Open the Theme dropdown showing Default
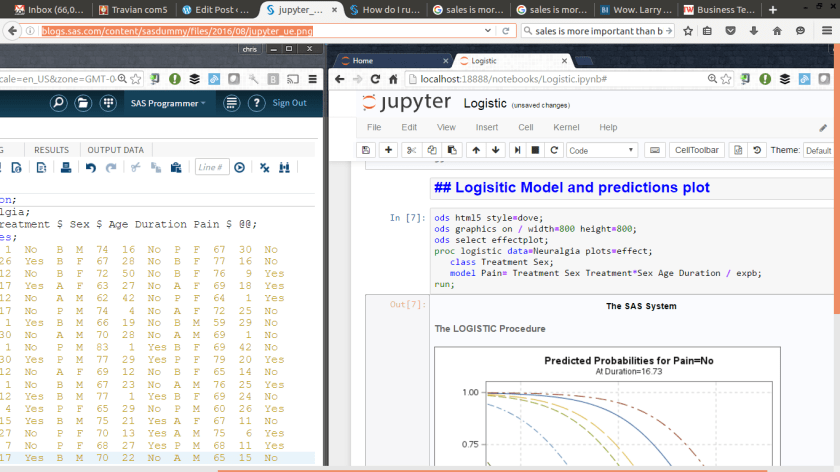 click(x=819, y=151)
